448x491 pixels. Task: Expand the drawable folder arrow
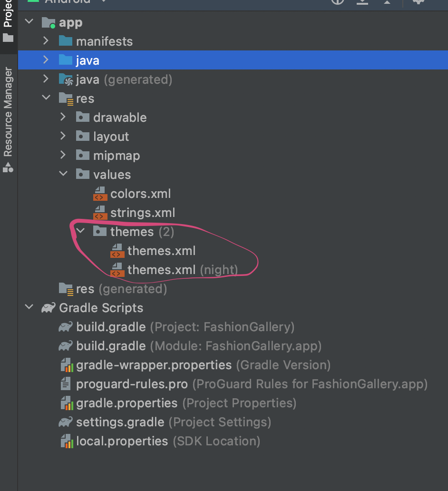[63, 118]
